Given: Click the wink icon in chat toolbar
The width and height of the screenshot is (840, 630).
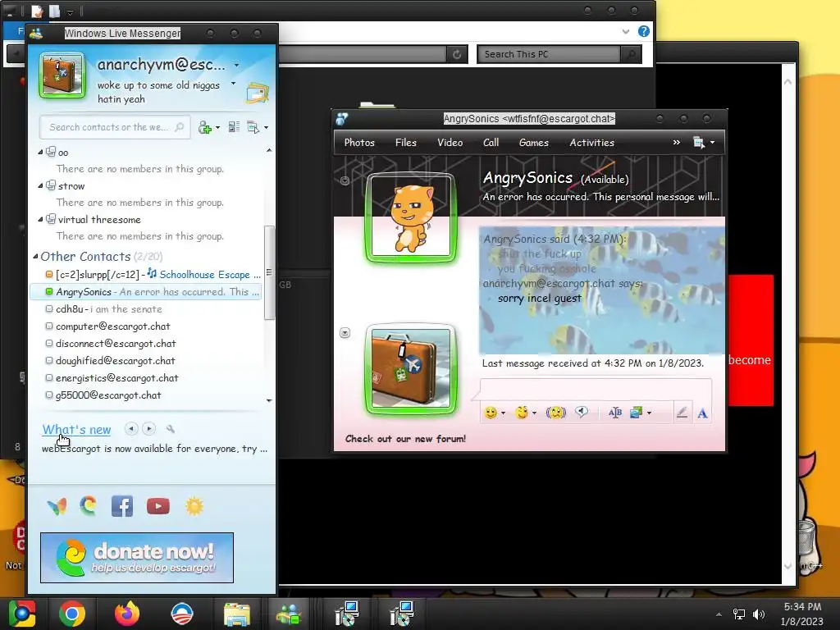Looking at the screenshot, I should tap(521, 413).
